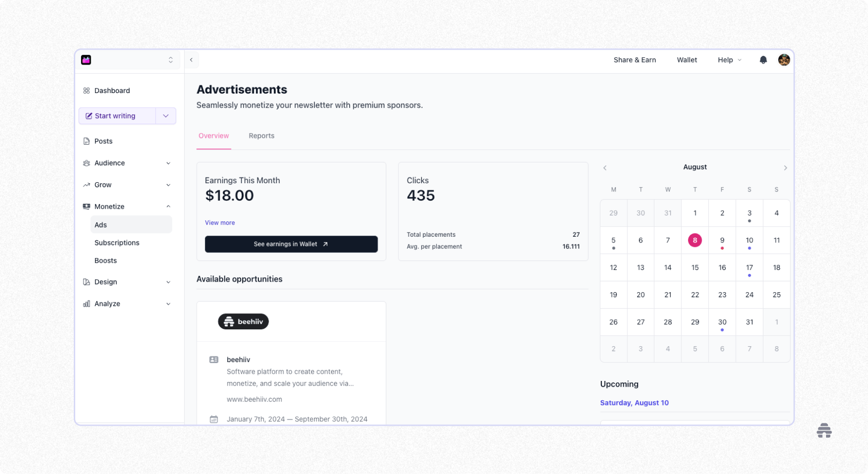
Task: Select the Overview tab
Action: (x=214, y=135)
